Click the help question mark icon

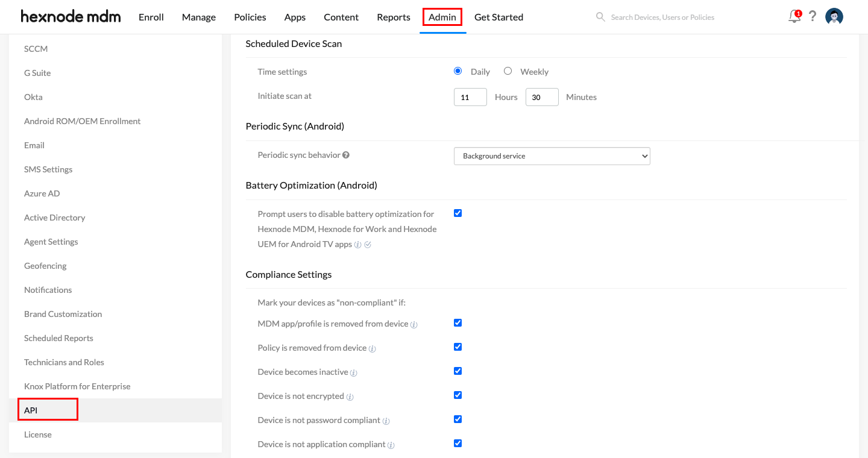[x=813, y=17]
